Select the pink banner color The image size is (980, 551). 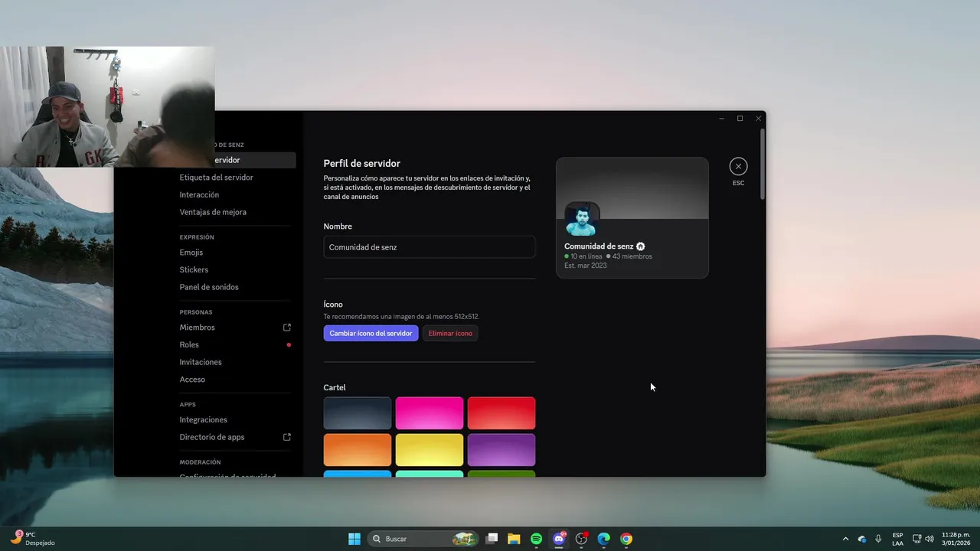[x=430, y=413]
